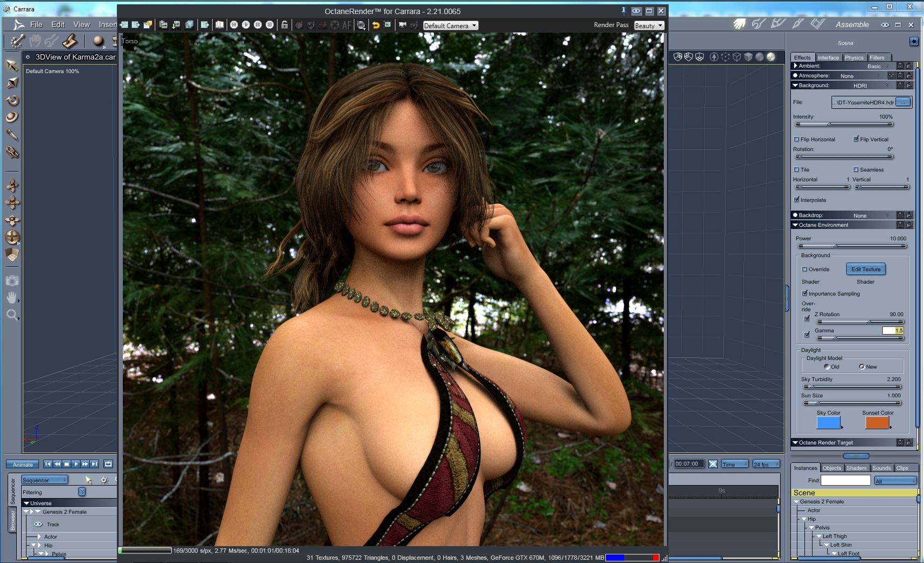Click the sphere primitive insert icon
The width and height of the screenshot is (924, 563).
pyautogui.click(x=98, y=41)
